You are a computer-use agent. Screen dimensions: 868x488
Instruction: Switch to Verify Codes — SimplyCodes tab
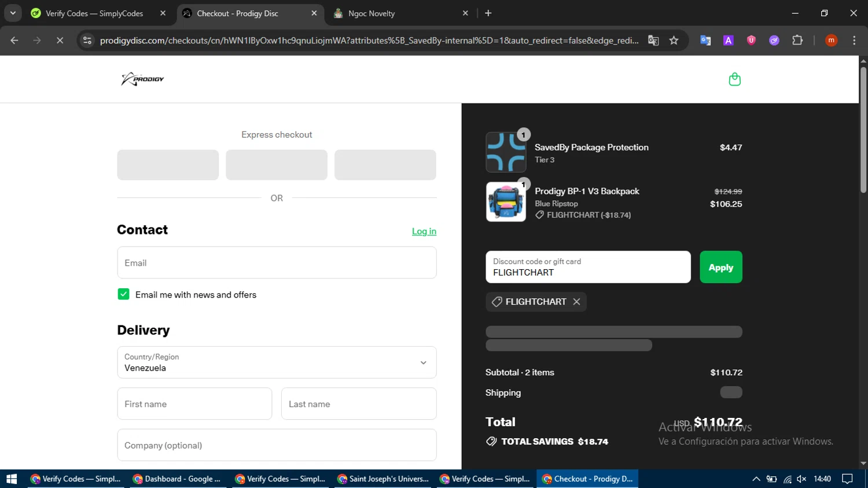tap(94, 13)
